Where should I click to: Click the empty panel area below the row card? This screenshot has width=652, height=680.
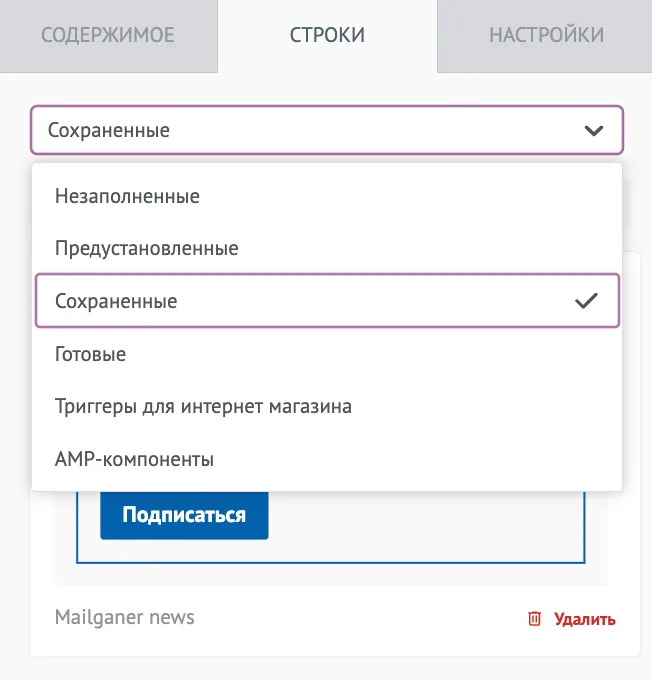click(x=326, y=668)
